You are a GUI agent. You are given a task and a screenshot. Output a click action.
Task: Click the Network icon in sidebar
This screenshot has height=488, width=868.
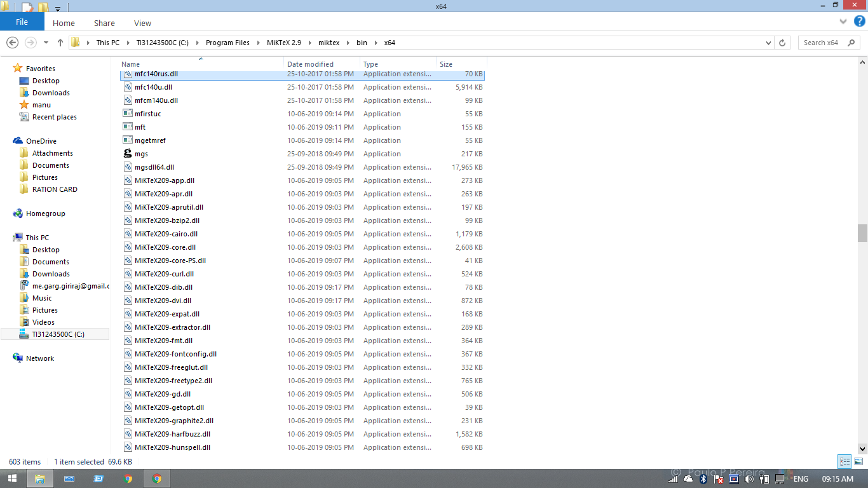pyautogui.click(x=18, y=358)
